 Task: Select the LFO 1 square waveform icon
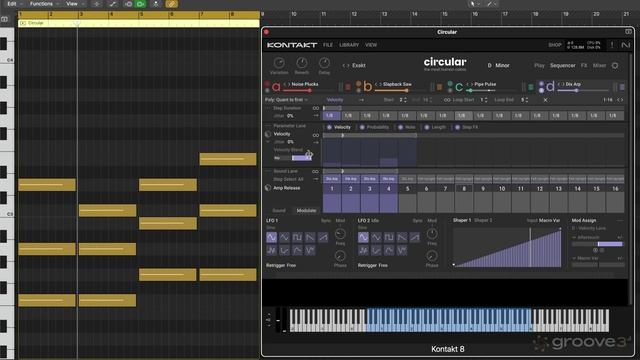(x=297, y=237)
